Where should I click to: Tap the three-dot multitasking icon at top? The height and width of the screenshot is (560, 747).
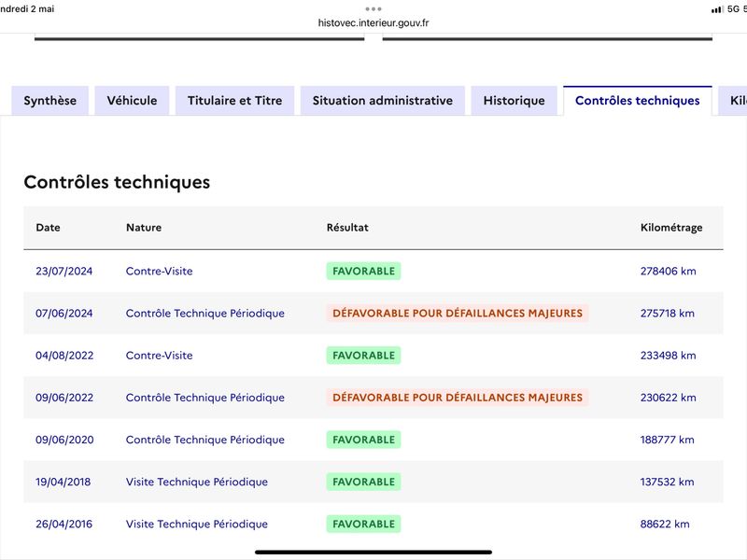(x=373, y=9)
